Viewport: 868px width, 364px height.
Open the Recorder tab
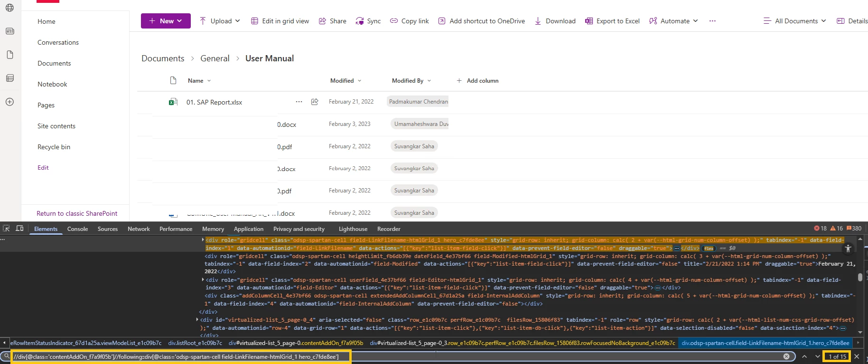pos(389,229)
